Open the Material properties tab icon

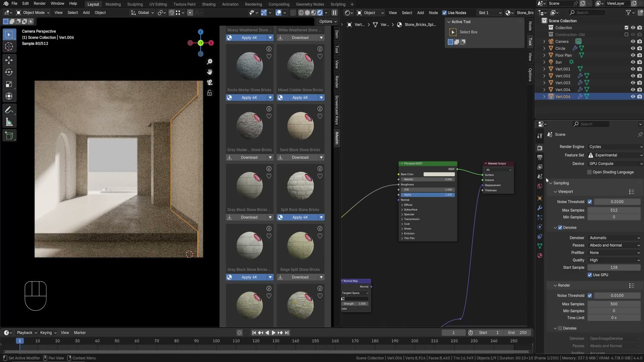(x=540, y=256)
